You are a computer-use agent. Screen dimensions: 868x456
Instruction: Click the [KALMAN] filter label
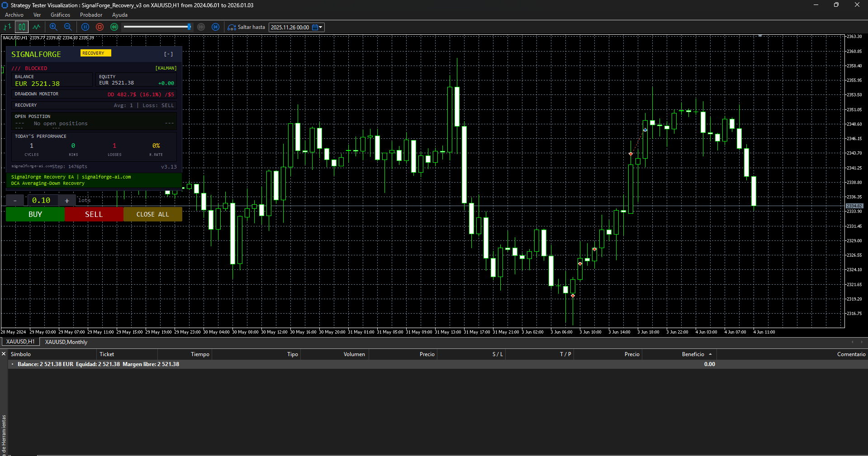click(x=166, y=68)
